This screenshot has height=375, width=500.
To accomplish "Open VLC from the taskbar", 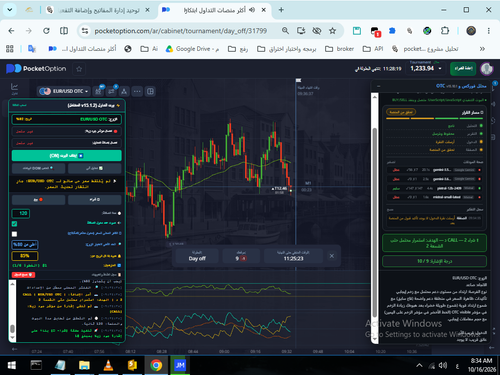I will tap(108, 365).
